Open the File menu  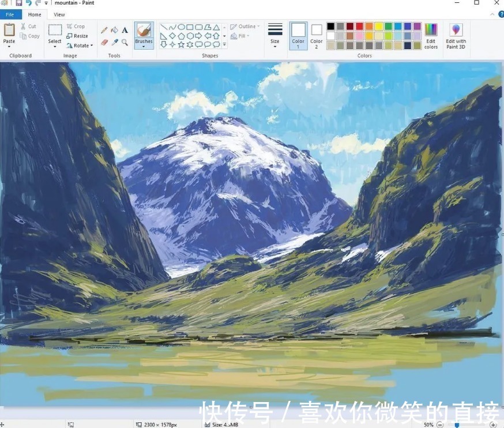coord(10,14)
